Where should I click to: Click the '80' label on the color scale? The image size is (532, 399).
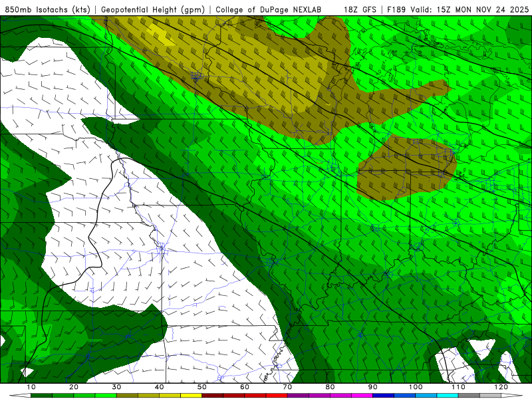click(x=330, y=387)
